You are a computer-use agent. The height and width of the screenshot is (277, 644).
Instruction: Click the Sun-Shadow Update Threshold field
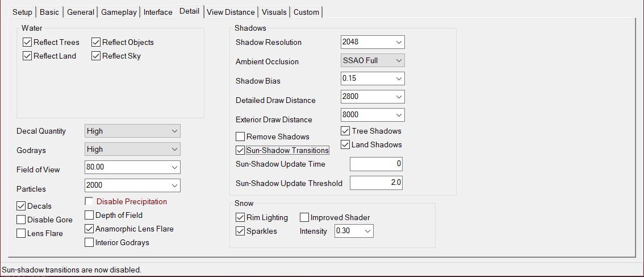click(376, 183)
